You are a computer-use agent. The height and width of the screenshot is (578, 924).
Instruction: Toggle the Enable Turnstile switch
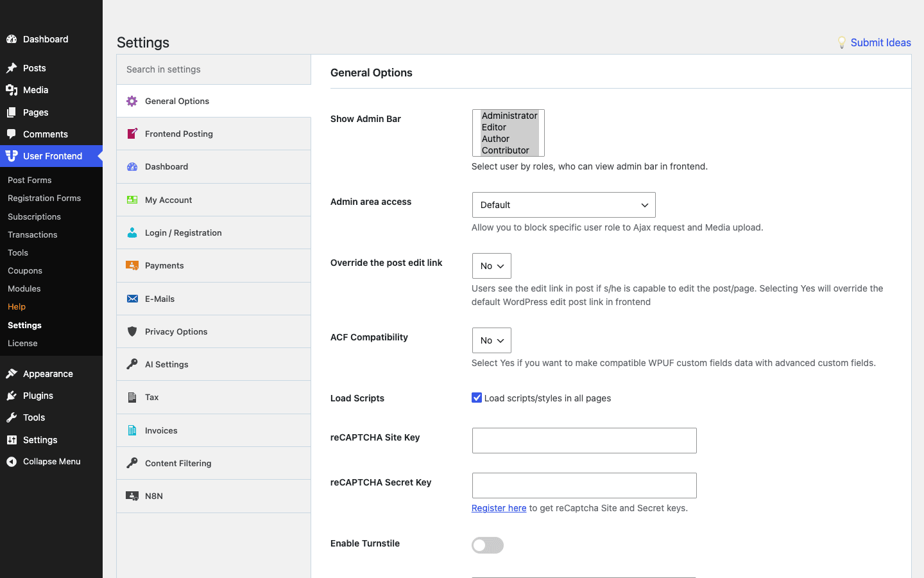[488, 545]
